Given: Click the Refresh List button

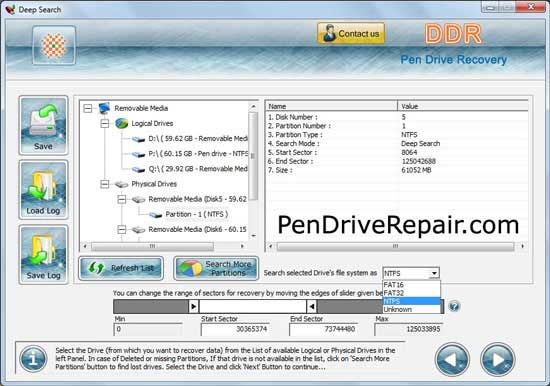Looking at the screenshot, I should [x=121, y=268].
